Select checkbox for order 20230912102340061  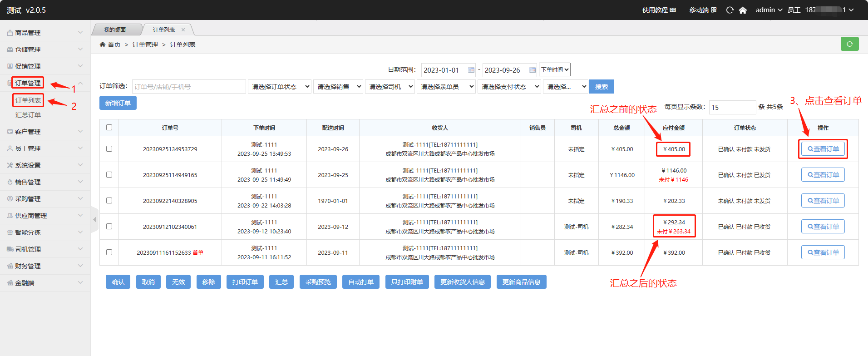pos(109,227)
